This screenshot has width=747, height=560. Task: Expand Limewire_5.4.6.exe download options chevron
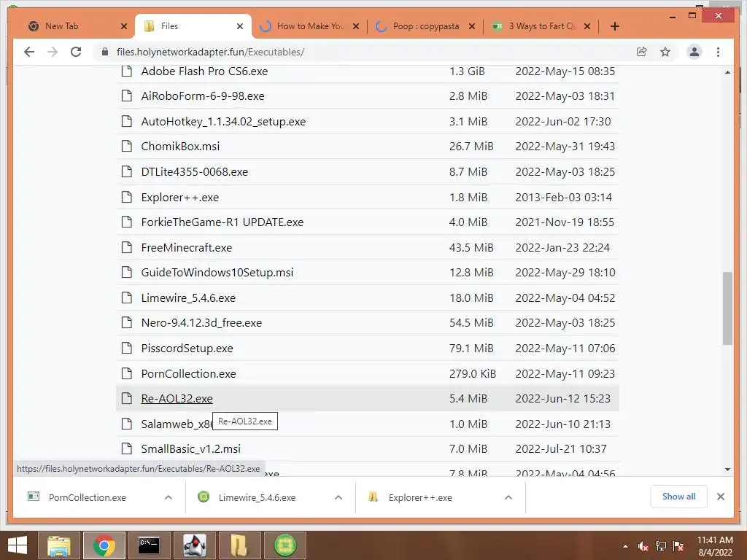click(338, 497)
